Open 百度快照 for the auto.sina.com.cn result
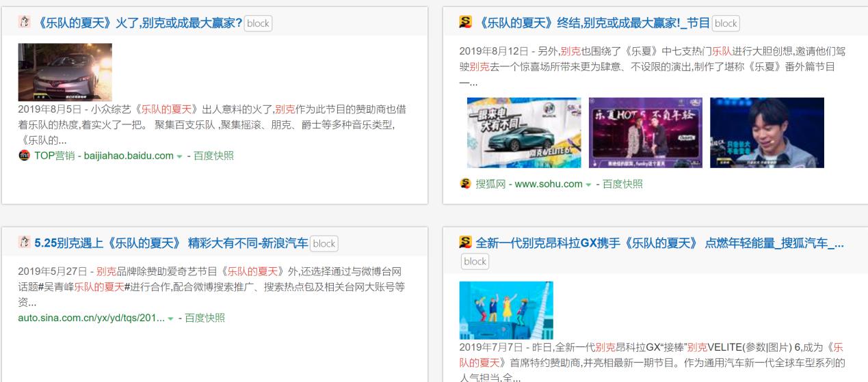This screenshot has width=868, height=382. (205, 318)
